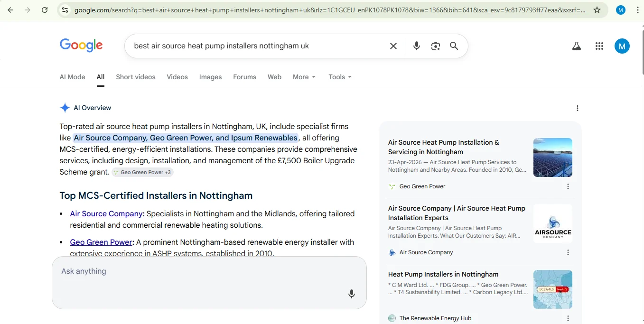Open options for Geo Green Power source
Viewport: 644px width, 324px height.
pyautogui.click(x=568, y=186)
